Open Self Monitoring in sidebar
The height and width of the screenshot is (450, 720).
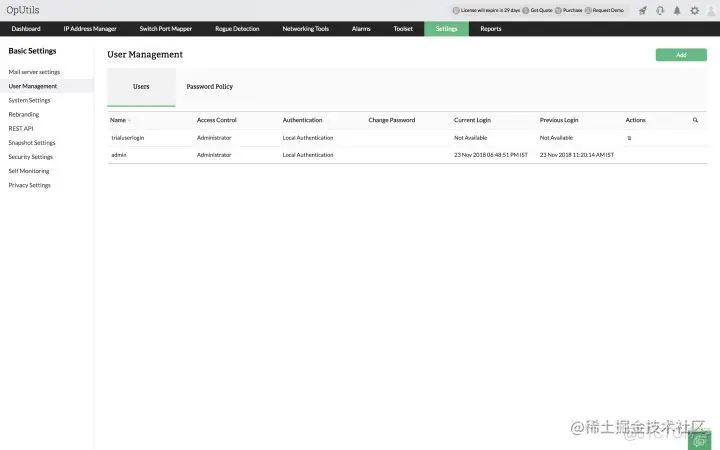(29, 171)
